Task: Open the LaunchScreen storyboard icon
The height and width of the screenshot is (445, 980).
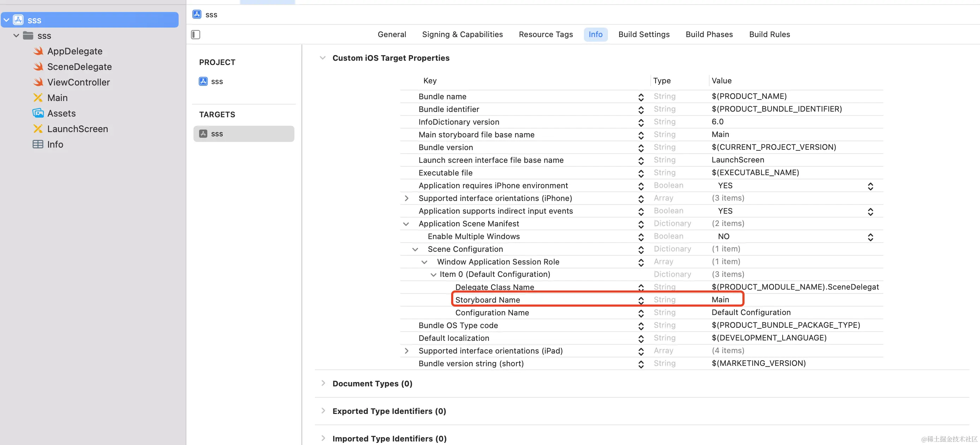Action: 38,129
